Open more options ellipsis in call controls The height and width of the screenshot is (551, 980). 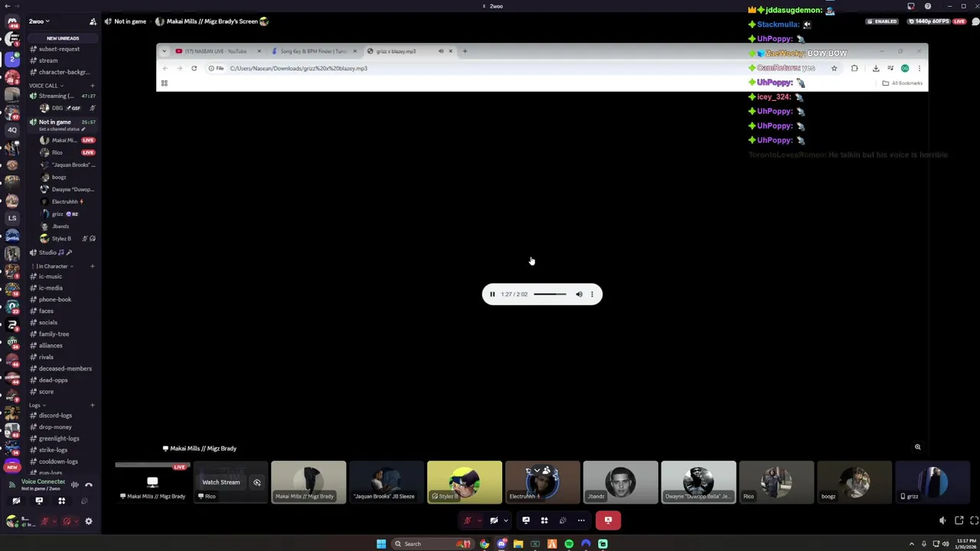pyautogui.click(x=581, y=520)
